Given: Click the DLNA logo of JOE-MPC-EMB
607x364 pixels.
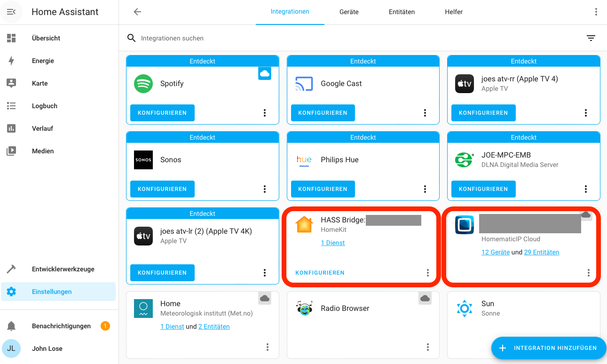Looking at the screenshot, I should 465,160.
